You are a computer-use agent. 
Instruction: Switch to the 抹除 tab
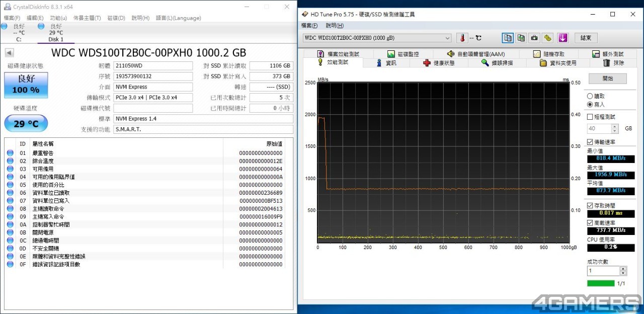point(613,63)
